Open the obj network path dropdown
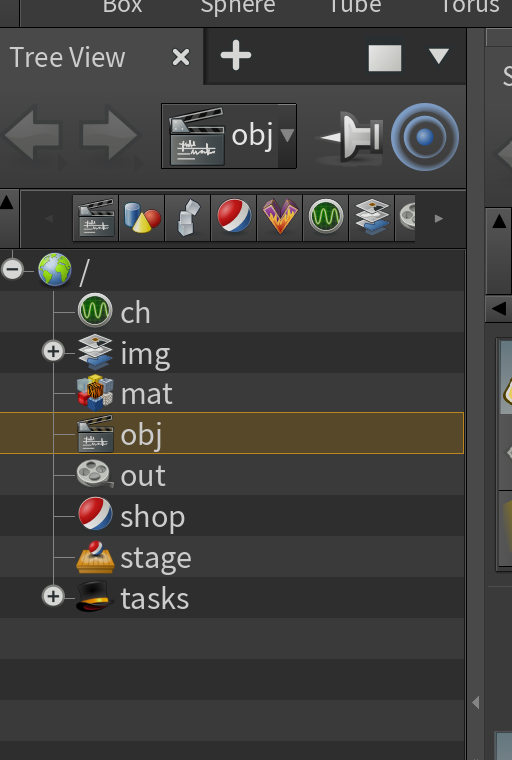This screenshot has height=760, width=512. point(229,136)
